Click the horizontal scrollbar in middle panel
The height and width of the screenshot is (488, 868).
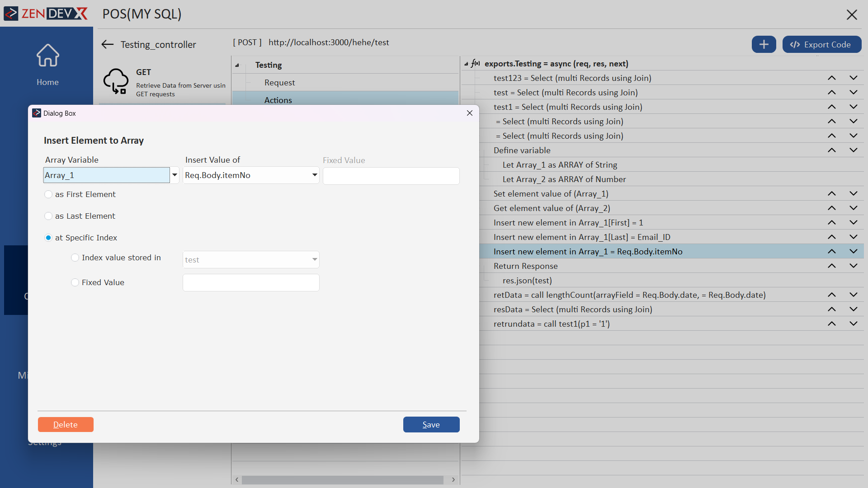[342, 480]
